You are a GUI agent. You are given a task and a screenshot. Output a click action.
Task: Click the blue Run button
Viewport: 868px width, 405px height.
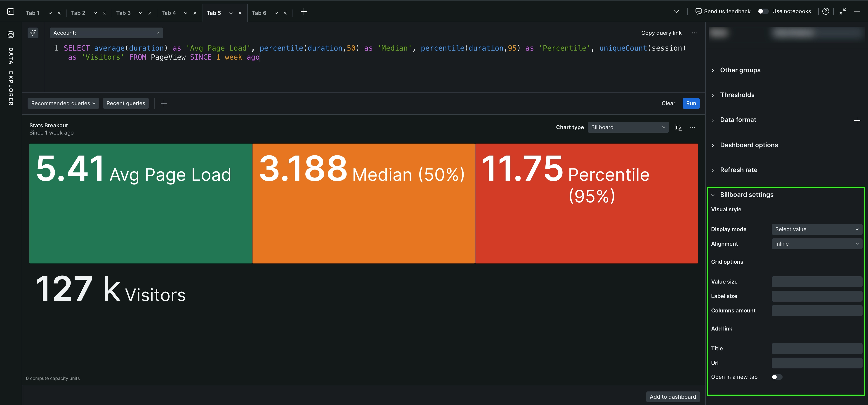coord(691,103)
